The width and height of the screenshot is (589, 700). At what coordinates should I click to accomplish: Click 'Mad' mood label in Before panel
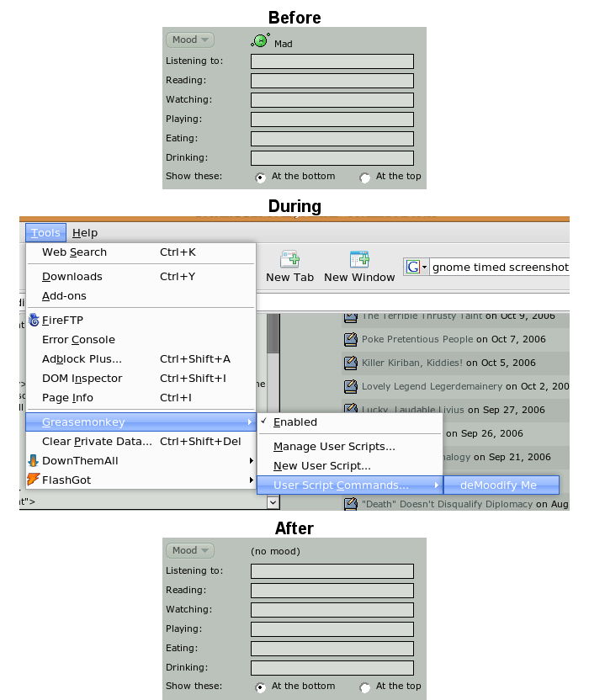283,44
